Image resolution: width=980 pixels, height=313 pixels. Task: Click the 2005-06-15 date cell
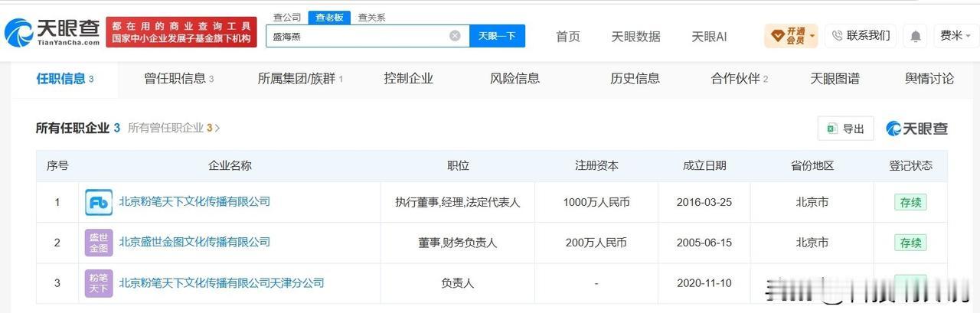(704, 243)
